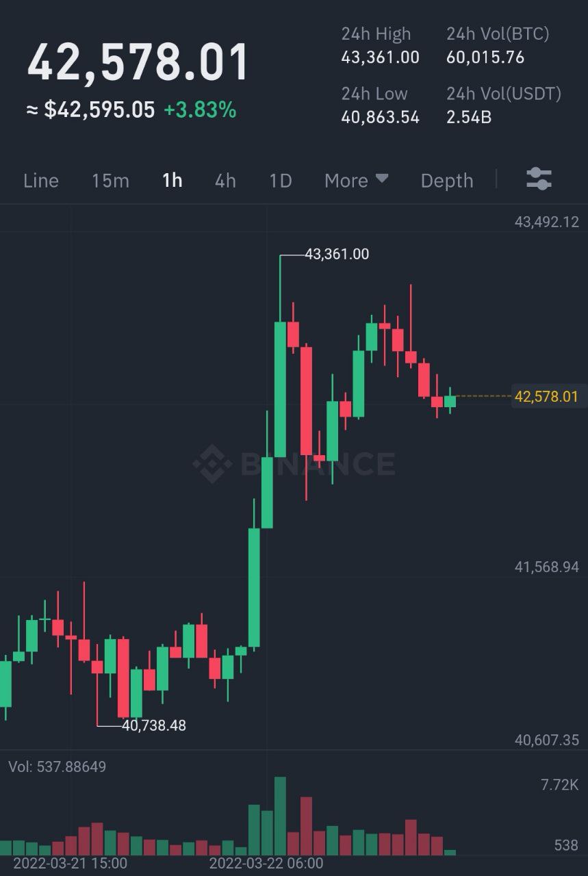The image size is (588, 876).
Task: Tap the Vol: 537.88649 indicator label
Action: (x=57, y=766)
